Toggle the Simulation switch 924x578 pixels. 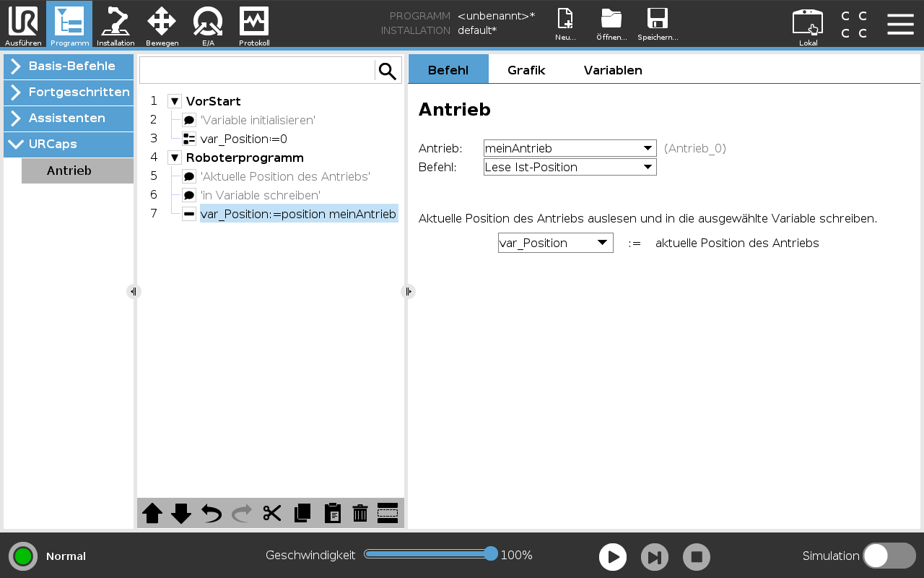tap(889, 556)
